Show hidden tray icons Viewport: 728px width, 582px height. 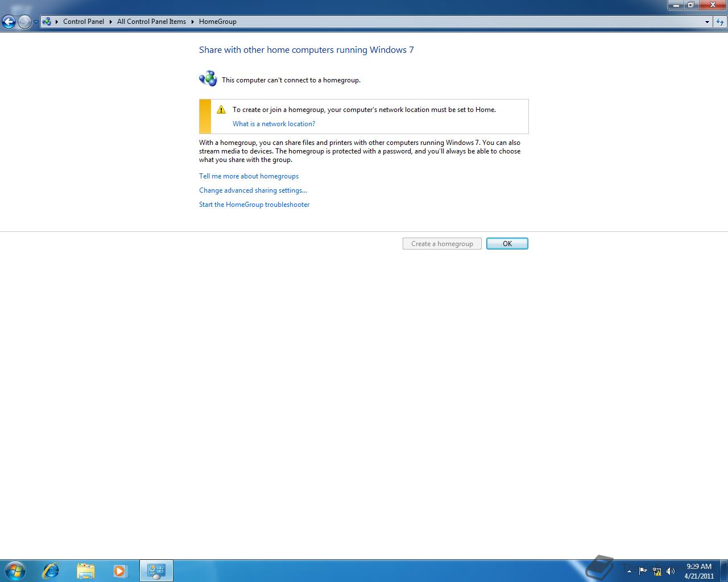point(629,571)
